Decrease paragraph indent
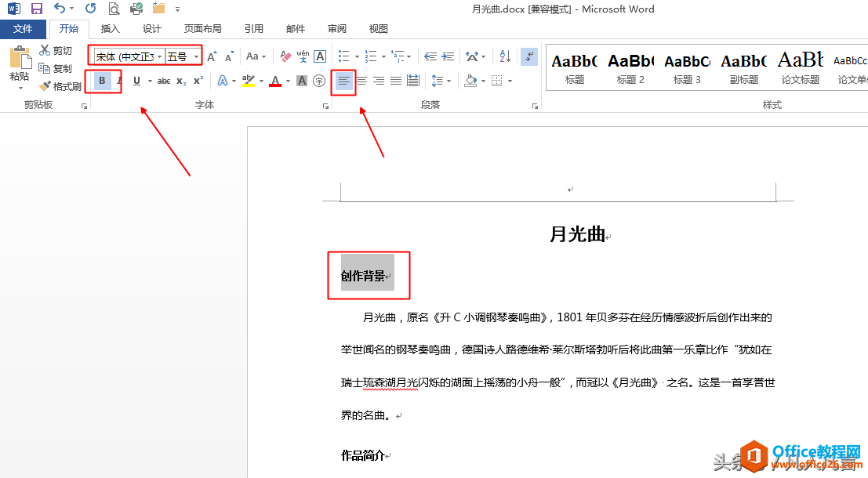868x478 pixels. pos(430,56)
